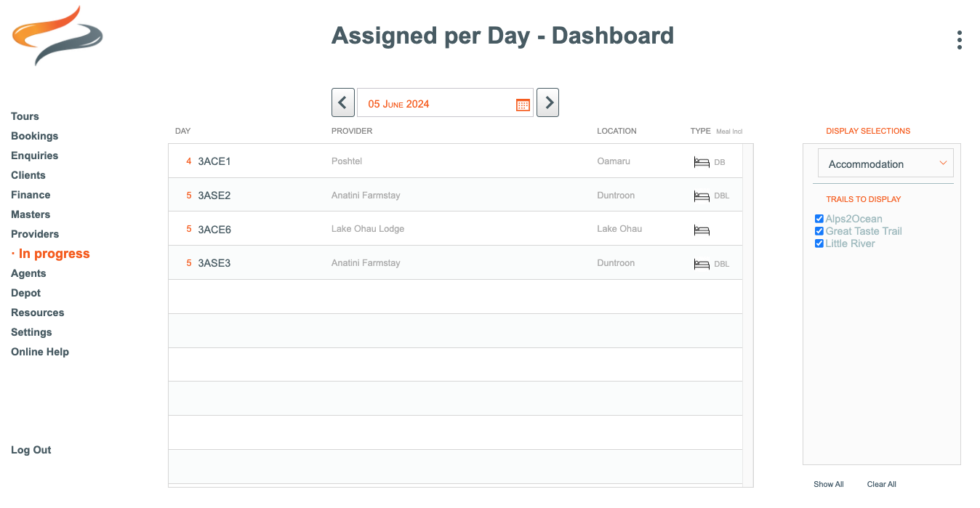Open the Accommodation display dropdown
This screenshot has width=980, height=508.
point(885,164)
